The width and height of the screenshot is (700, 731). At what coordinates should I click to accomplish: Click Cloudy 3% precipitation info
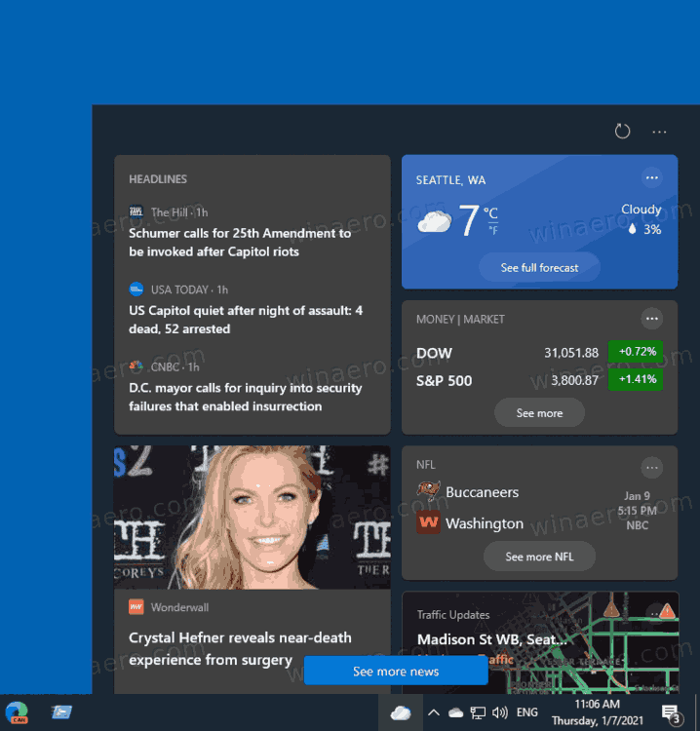642,219
